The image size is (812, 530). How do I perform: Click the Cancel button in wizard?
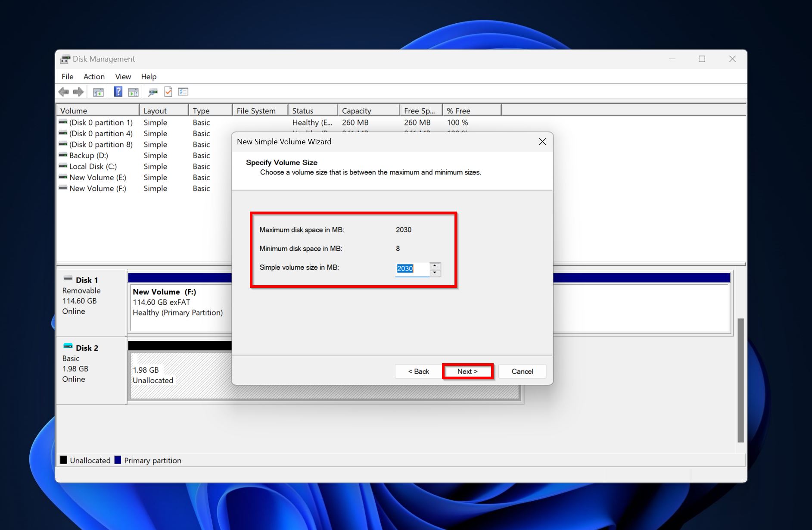point(522,371)
